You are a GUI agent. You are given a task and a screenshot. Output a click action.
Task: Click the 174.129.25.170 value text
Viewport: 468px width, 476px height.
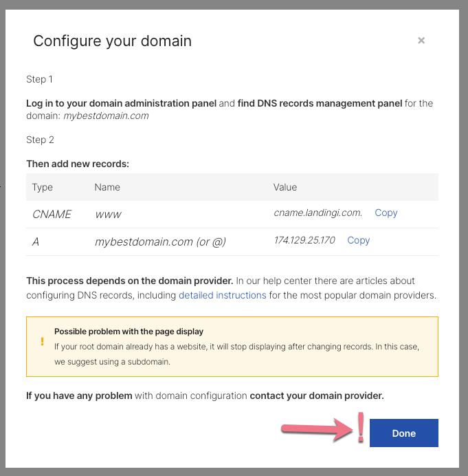[x=304, y=241]
